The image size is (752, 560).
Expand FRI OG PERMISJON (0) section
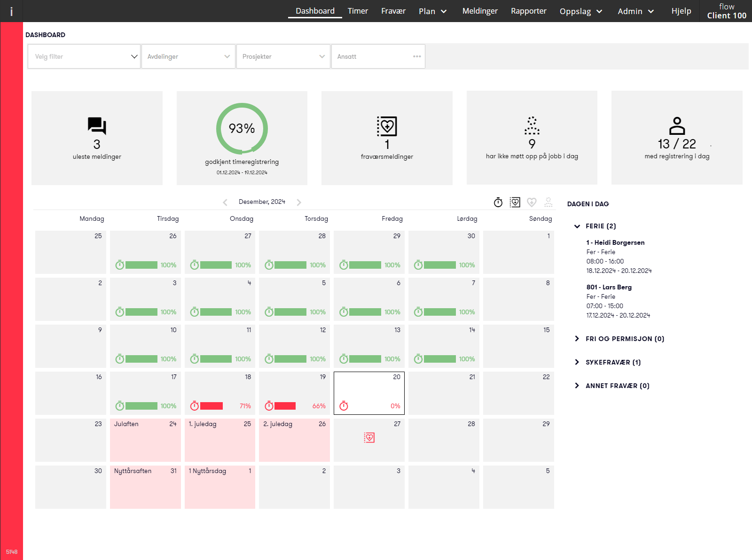619,339
